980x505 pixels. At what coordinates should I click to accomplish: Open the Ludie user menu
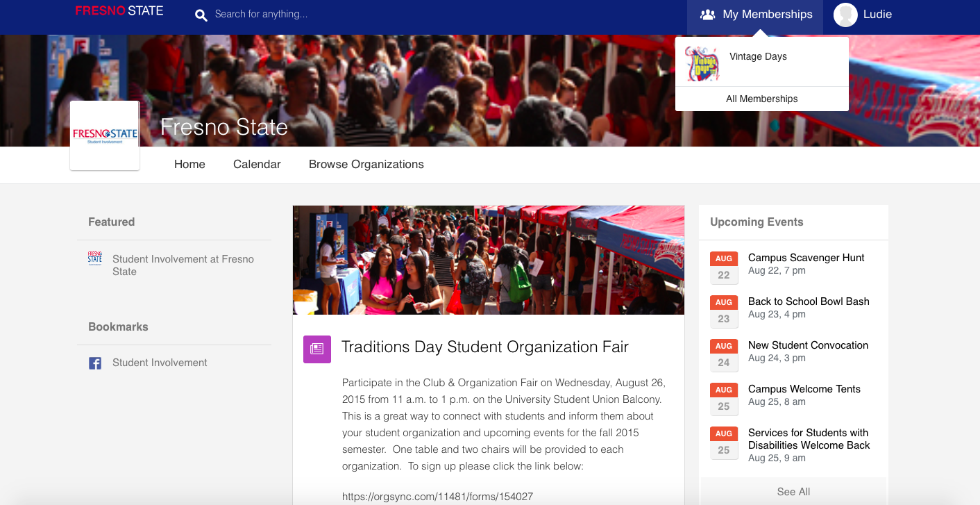pyautogui.click(x=877, y=15)
